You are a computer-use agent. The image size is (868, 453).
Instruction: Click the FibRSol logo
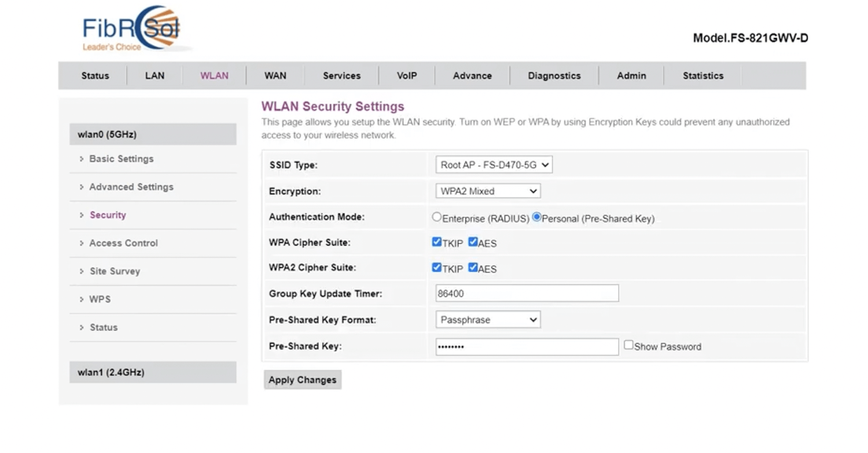132,29
